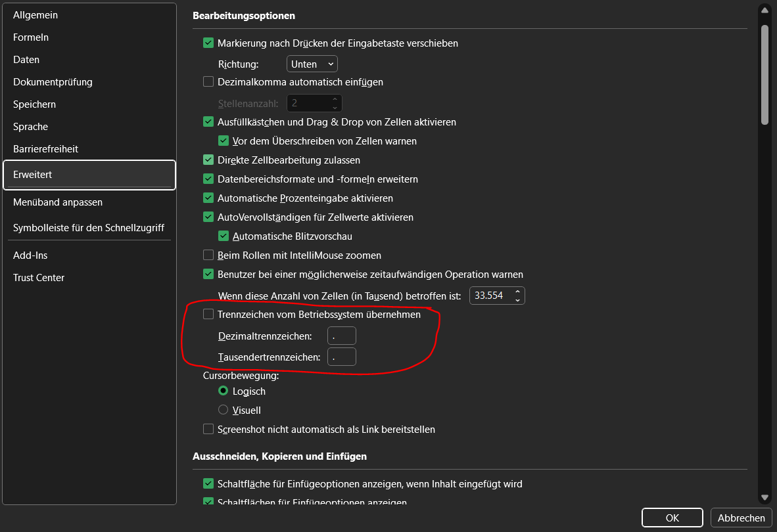The image size is (777, 532).
Task: Decrease the Stellenanzahl spinner value
Action: [335, 108]
